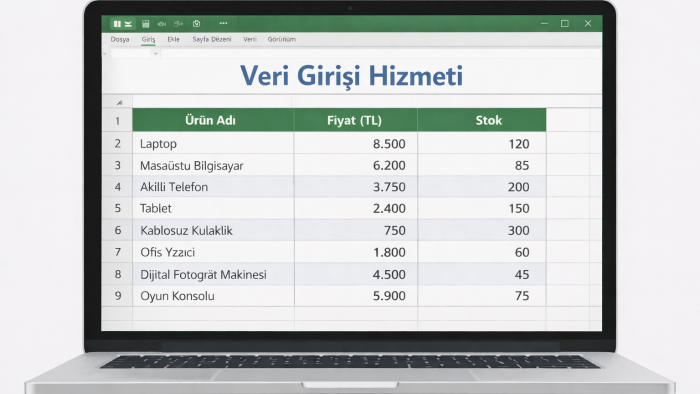Click the Oyun Konsolu cell
Viewport: 700px width, 394px height.
pyautogui.click(x=213, y=295)
